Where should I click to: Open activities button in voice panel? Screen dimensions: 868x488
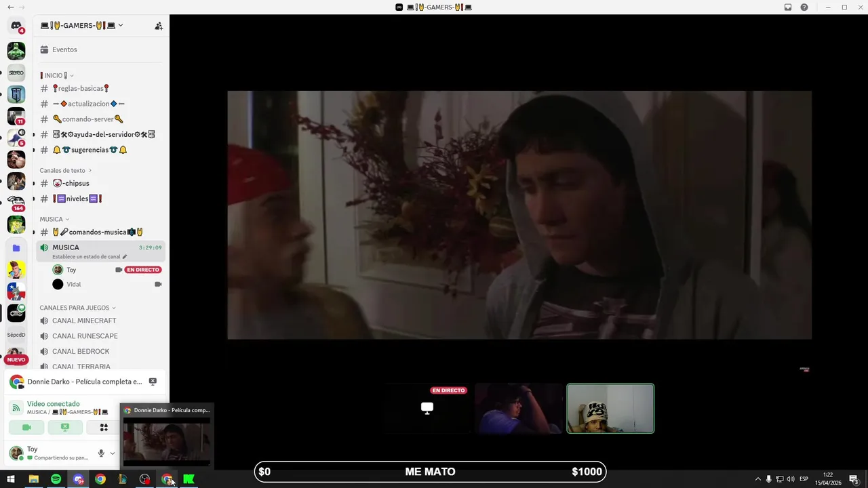(x=104, y=427)
